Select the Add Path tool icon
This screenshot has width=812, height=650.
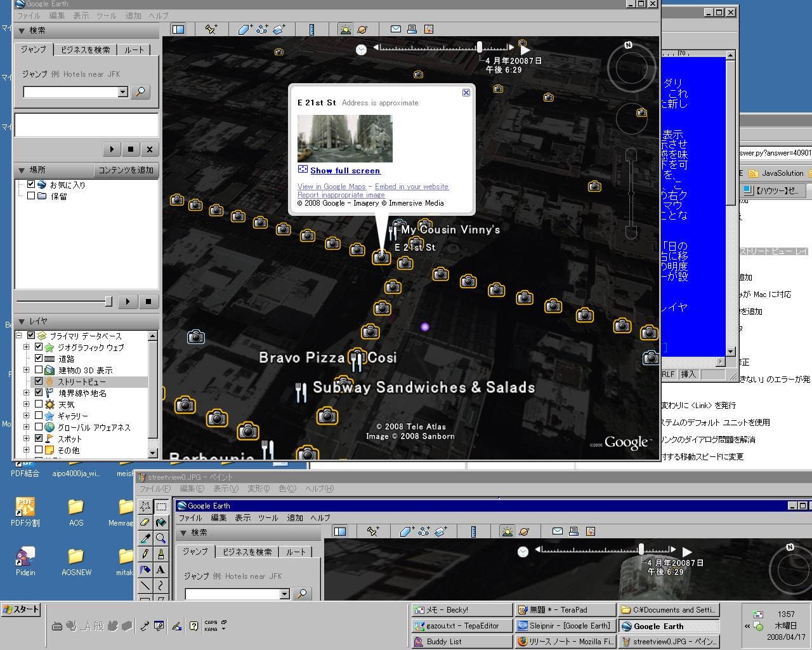[x=261, y=29]
